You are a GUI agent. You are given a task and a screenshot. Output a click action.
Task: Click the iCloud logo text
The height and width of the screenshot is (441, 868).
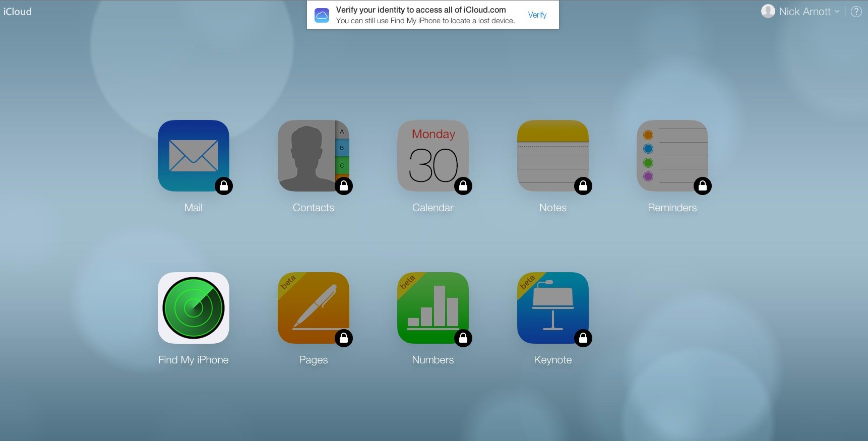pos(18,12)
